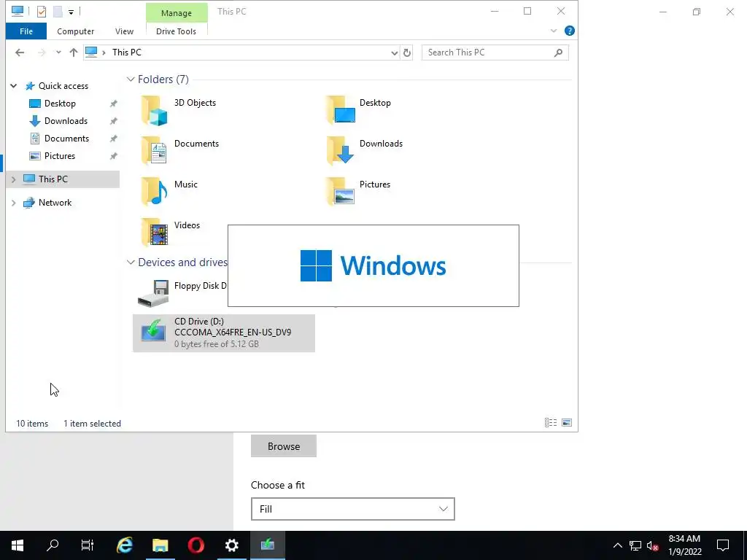747x560 pixels.
Task: Open the clock showing 8:34 AM
Action: pyautogui.click(x=684, y=545)
